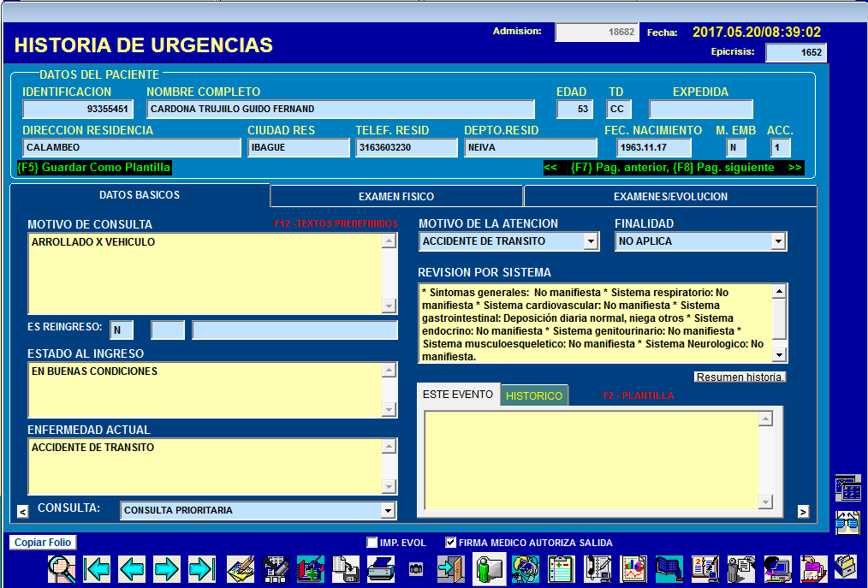Click the magnifying glass search icon
868x588 pixels.
(x=62, y=569)
